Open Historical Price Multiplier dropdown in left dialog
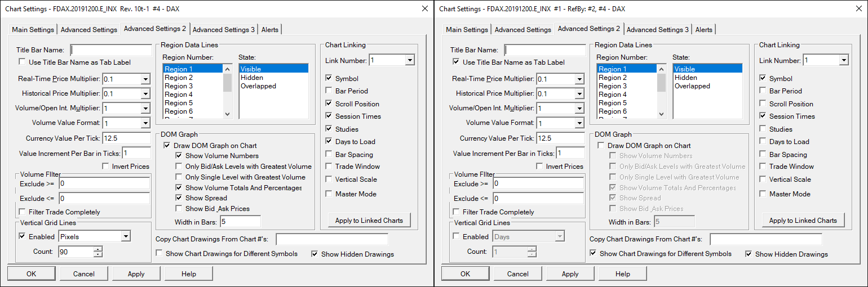868x287 pixels. click(x=145, y=93)
